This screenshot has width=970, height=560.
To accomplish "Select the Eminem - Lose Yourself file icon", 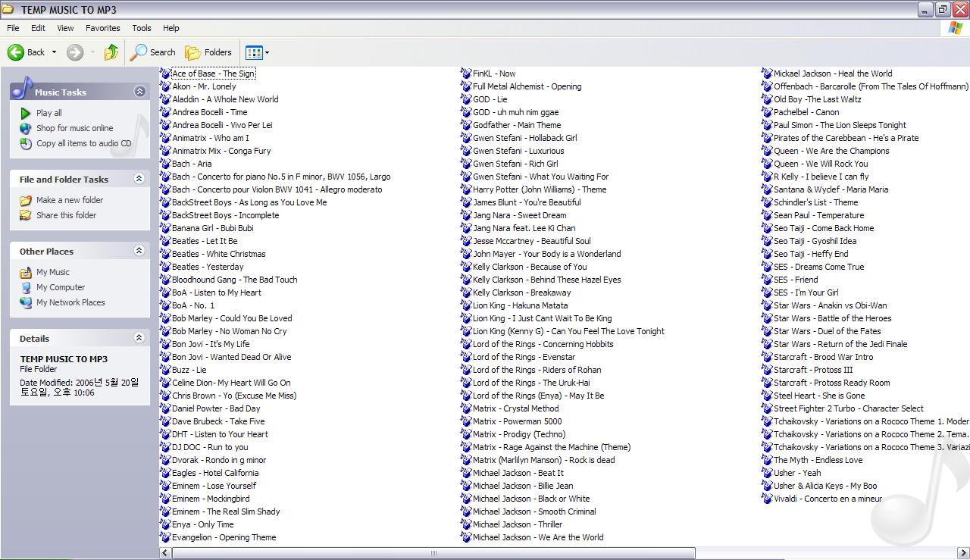I will click(165, 486).
